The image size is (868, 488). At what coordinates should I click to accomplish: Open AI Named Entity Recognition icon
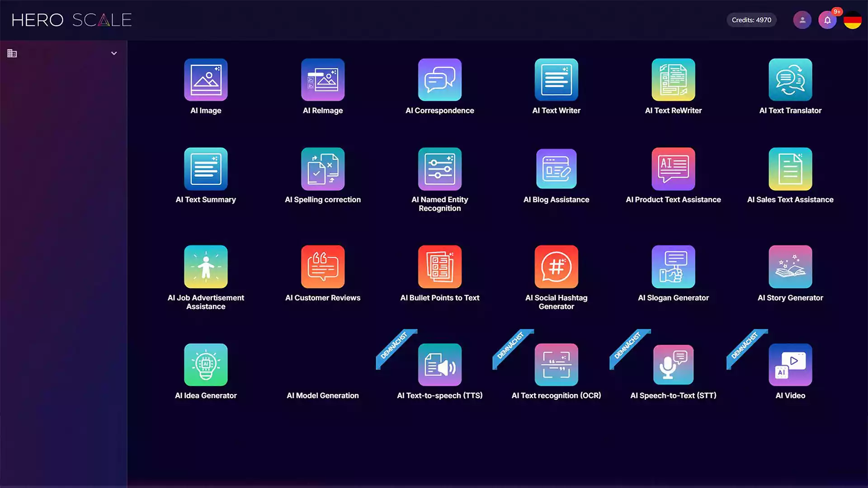440,169
